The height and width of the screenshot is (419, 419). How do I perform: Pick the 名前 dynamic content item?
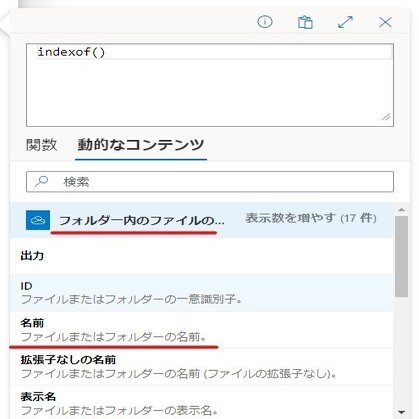201,330
